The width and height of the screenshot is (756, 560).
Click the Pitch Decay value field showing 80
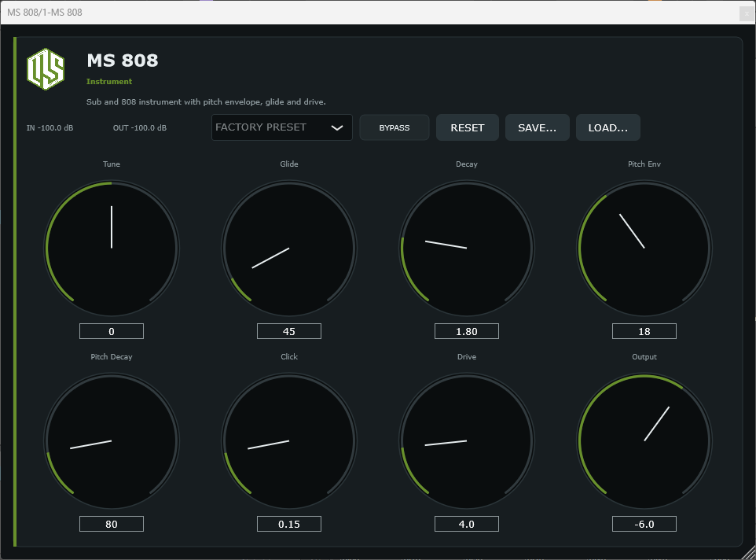coord(112,524)
